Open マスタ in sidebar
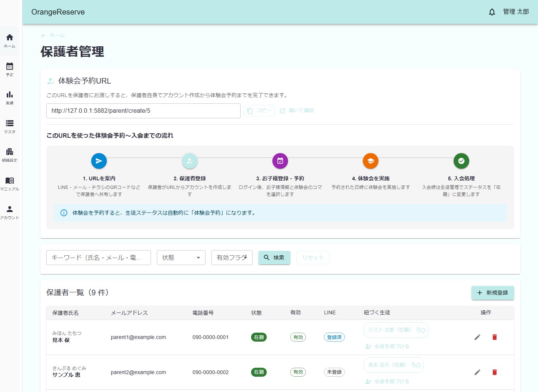 10,127
